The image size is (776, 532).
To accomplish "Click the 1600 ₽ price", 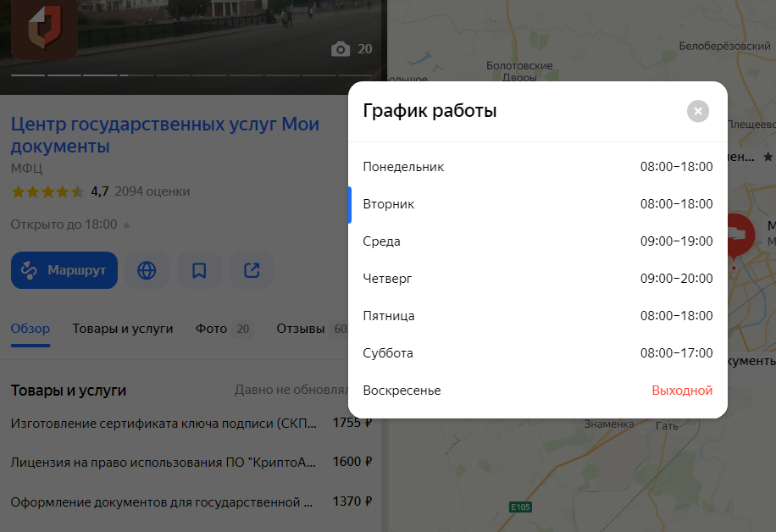I will coord(352,462).
